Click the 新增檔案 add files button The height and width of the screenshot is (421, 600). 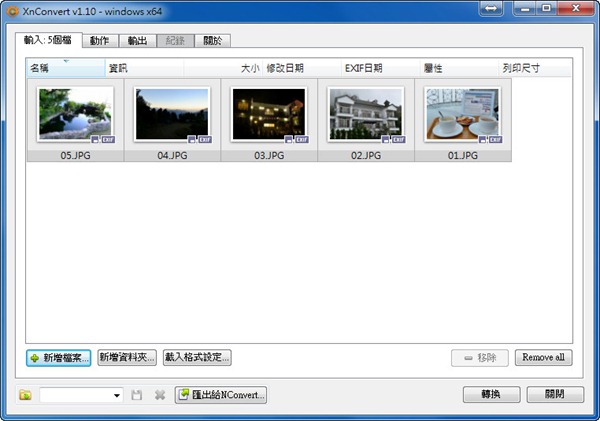(x=59, y=358)
